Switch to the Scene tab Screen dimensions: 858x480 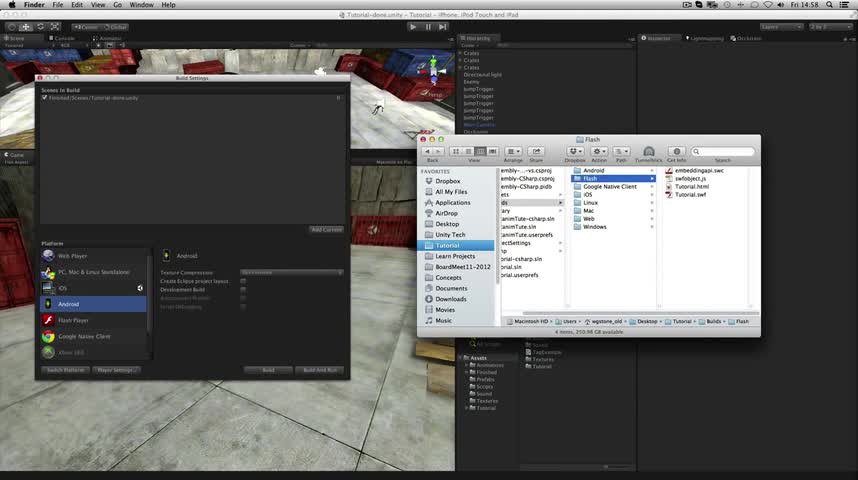(15, 38)
